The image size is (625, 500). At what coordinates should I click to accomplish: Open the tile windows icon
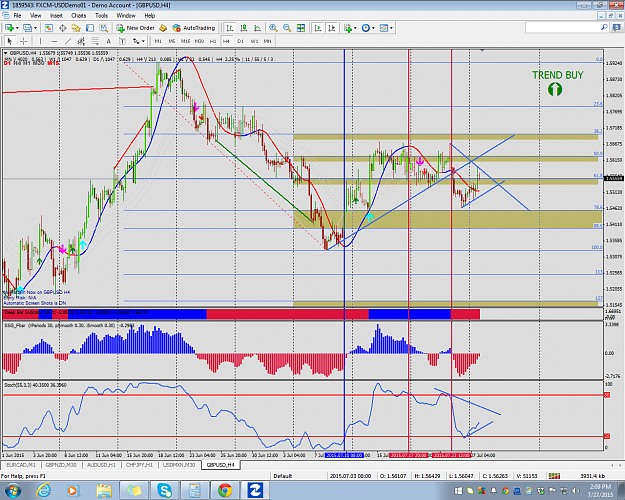(x=301, y=28)
